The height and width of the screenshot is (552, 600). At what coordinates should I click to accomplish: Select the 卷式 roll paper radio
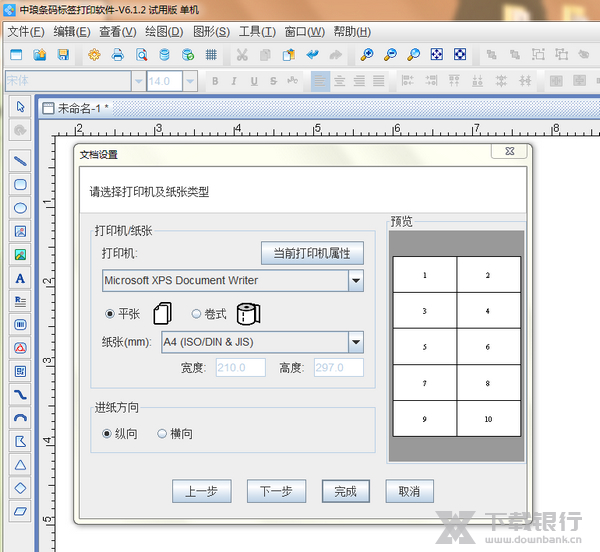click(x=196, y=314)
